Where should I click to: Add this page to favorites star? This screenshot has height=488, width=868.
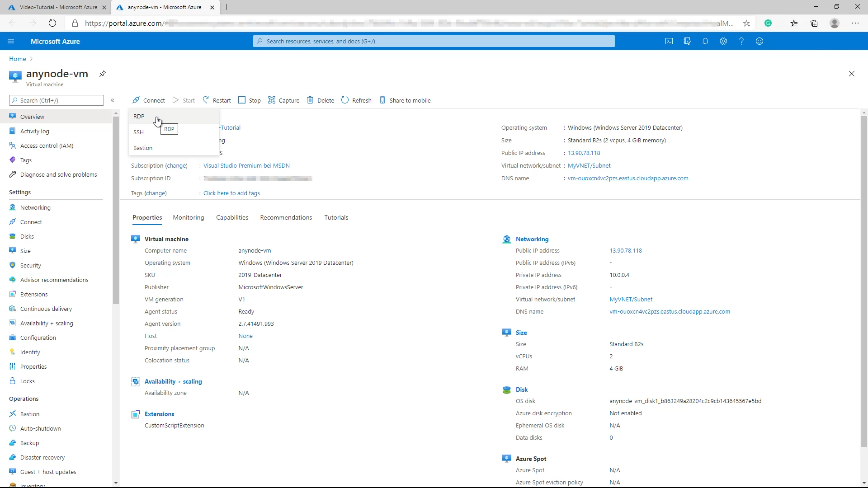746,23
